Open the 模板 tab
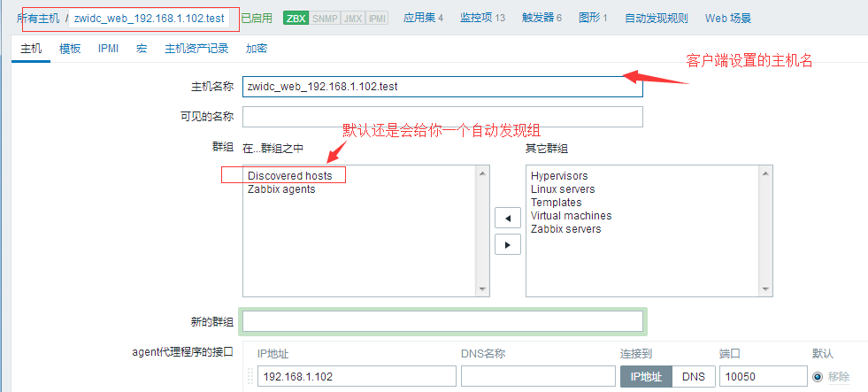The height and width of the screenshot is (392, 868). (70, 49)
